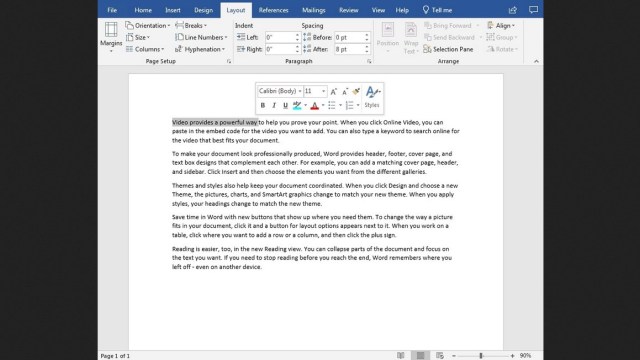Switch to the References tab
This screenshot has width=640, height=360.
(x=273, y=10)
